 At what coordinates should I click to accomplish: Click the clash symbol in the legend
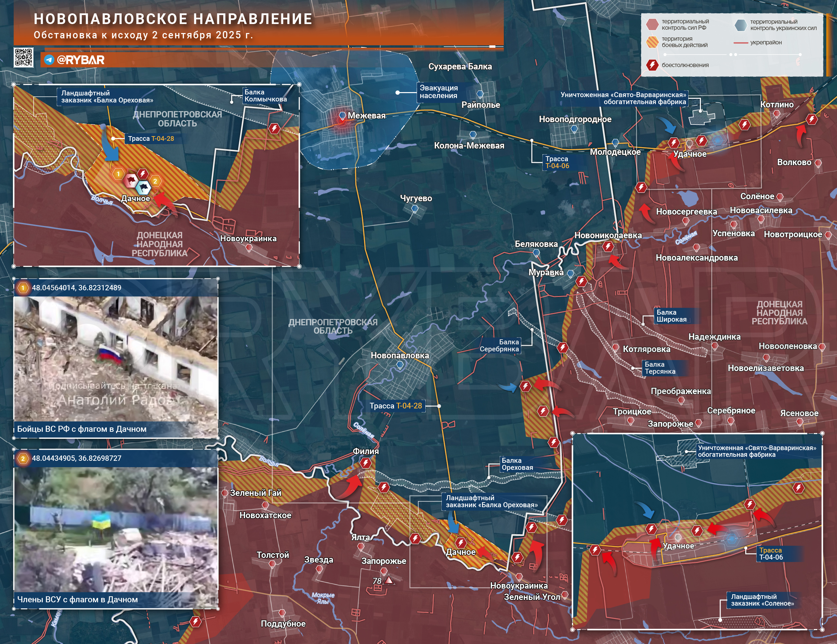(x=652, y=65)
